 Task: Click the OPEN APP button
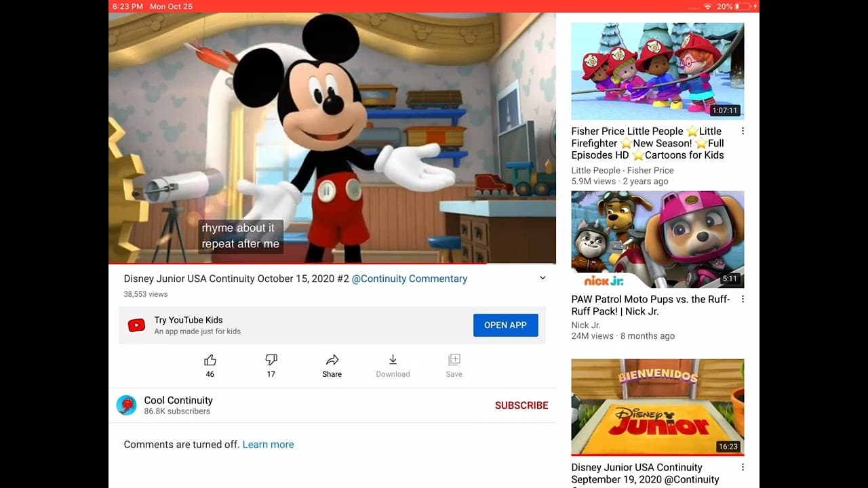pos(506,325)
